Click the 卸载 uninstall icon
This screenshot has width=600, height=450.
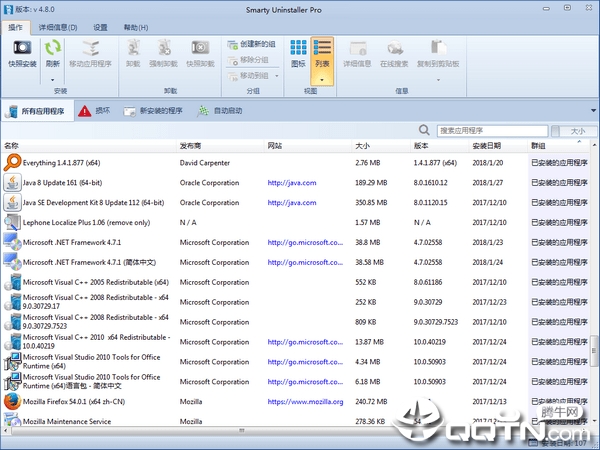[133, 48]
